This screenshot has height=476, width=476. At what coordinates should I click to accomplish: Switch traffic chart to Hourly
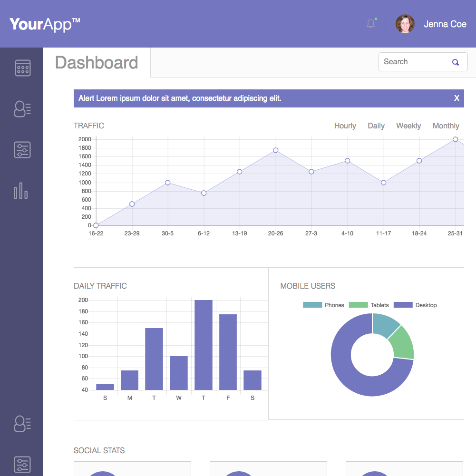(x=345, y=126)
